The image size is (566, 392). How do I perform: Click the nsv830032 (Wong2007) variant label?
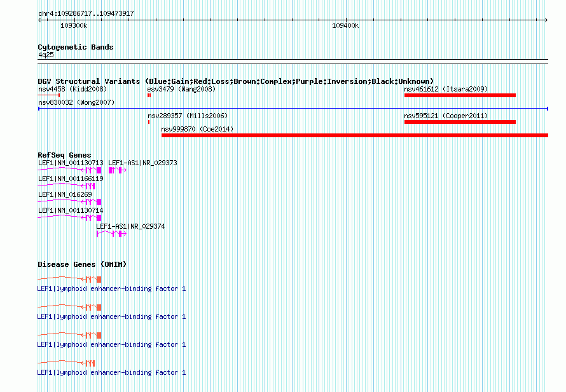[x=76, y=102]
